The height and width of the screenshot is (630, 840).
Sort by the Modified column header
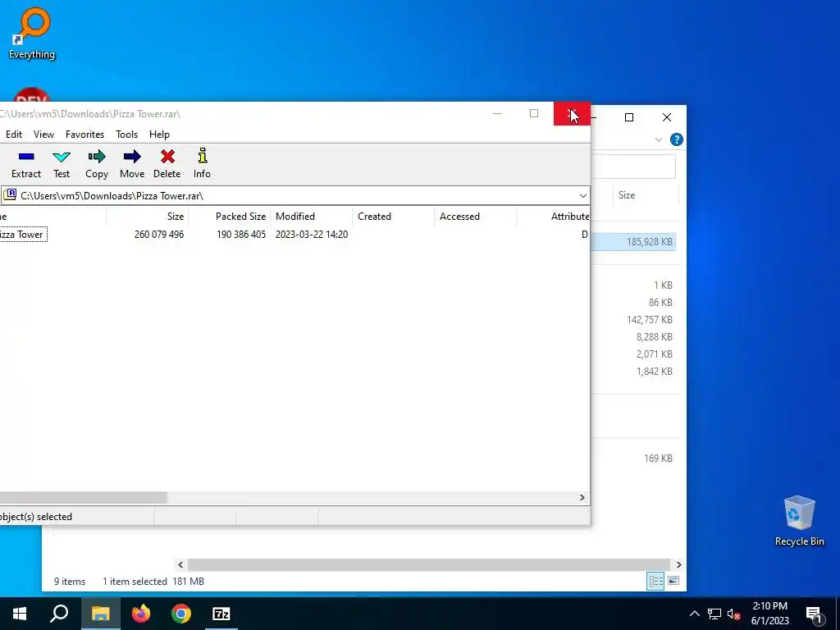311,217
